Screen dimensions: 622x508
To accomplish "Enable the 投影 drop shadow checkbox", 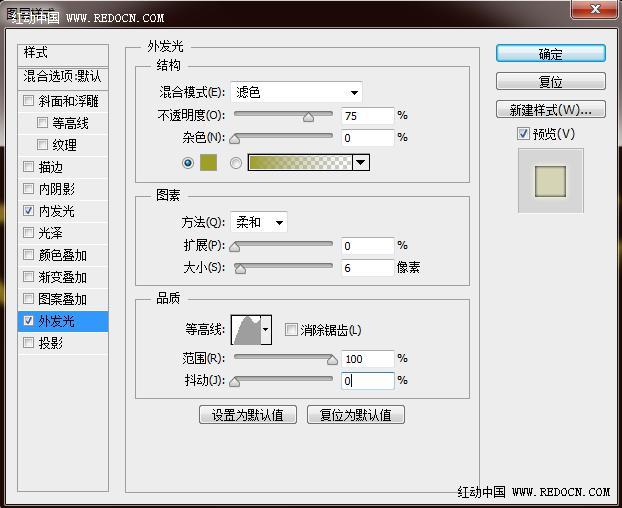I will point(28,342).
